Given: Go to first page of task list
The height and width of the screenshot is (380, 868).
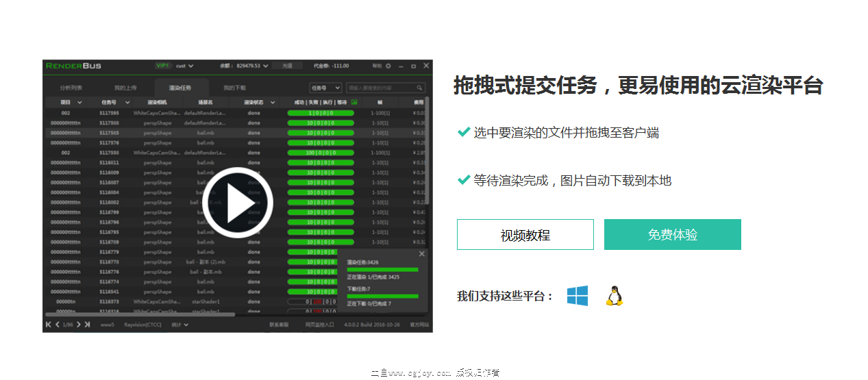Looking at the screenshot, I should [x=49, y=324].
